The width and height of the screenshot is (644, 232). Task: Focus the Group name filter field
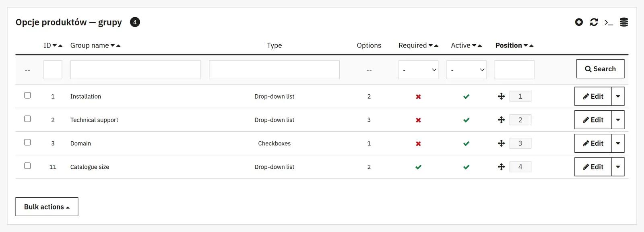pos(136,70)
